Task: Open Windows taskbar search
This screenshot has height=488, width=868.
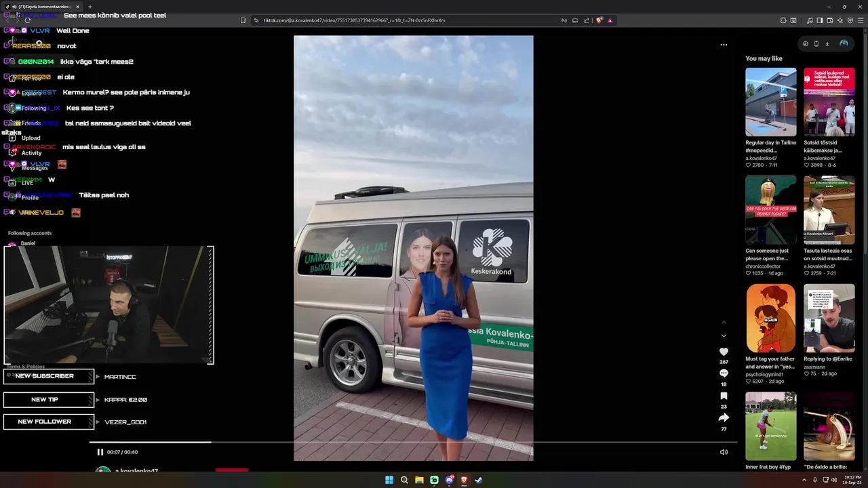Action: tap(404, 480)
